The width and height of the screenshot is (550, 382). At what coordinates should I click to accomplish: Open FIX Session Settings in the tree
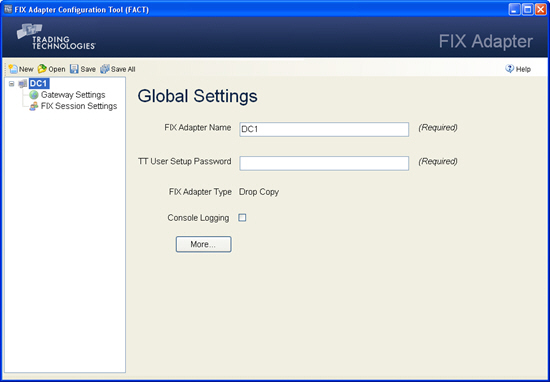coord(79,106)
